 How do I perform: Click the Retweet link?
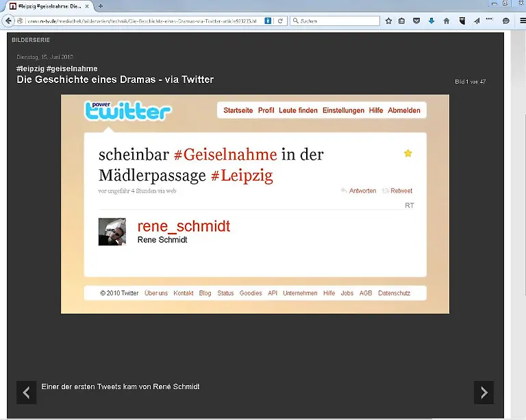401,190
